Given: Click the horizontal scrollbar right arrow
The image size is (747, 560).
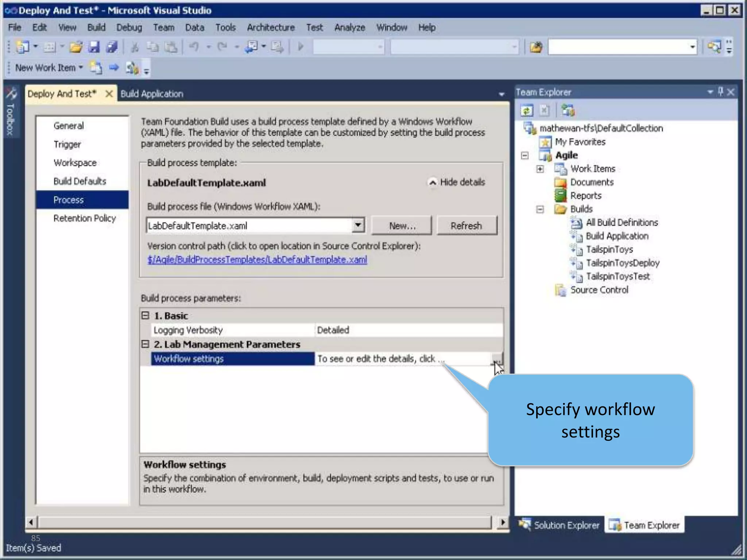Looking at the screenshot, I should (x=503, y=522).
